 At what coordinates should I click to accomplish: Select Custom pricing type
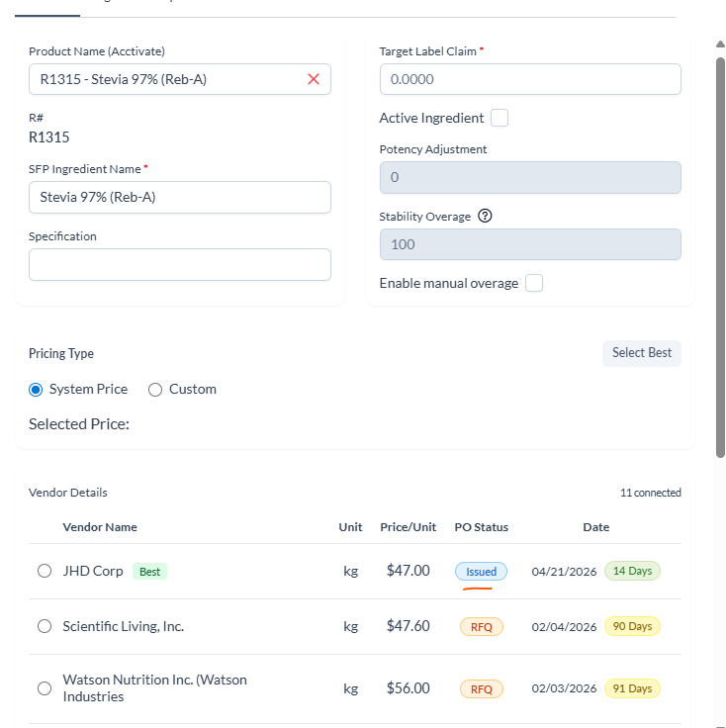(155, 390)
